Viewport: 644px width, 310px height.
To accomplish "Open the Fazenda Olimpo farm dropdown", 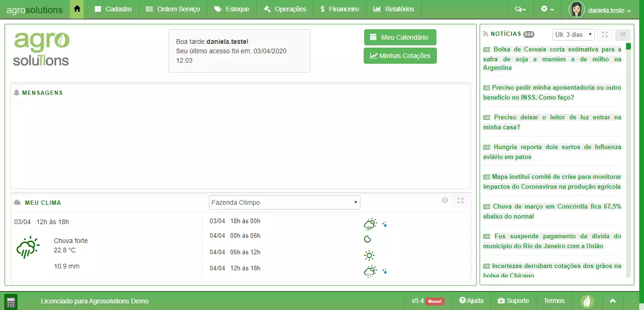I will point(284,202).
